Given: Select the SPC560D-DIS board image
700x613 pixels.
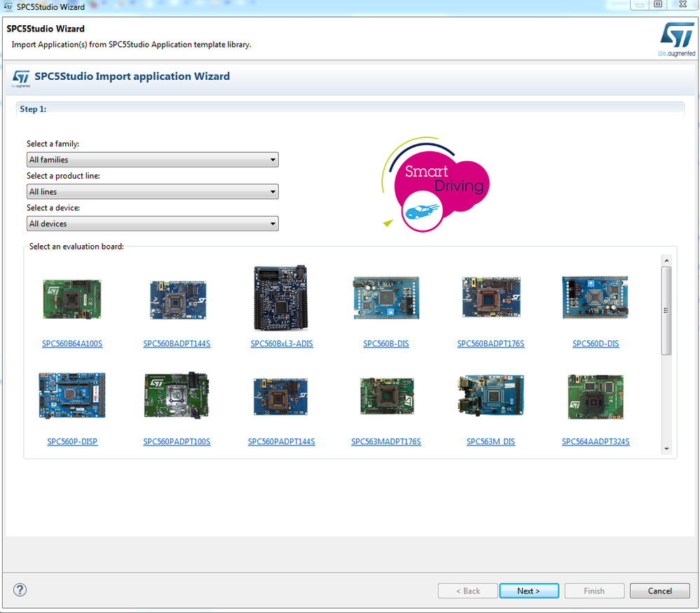Looking at the screenshot, I should (595, 297).
